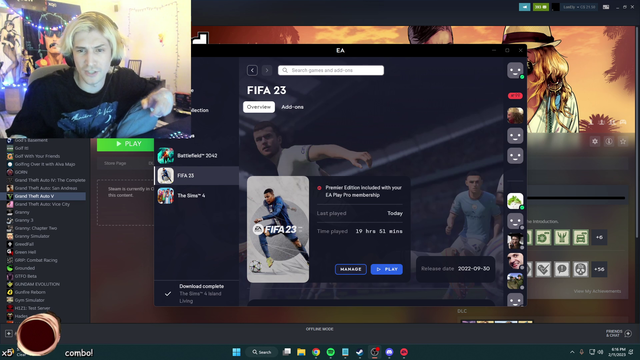
Task: Open Discord from the taskbar
Action: tap(389, 352)
